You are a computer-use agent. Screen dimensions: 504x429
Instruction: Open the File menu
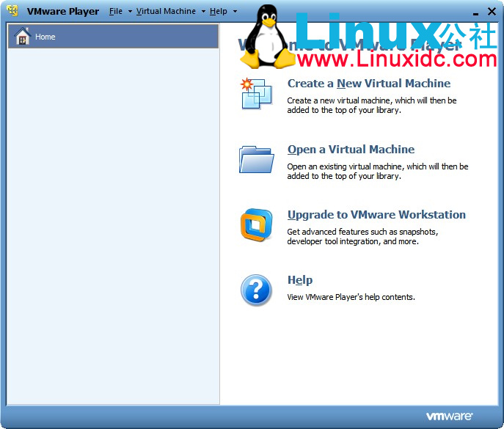point(116,11)
